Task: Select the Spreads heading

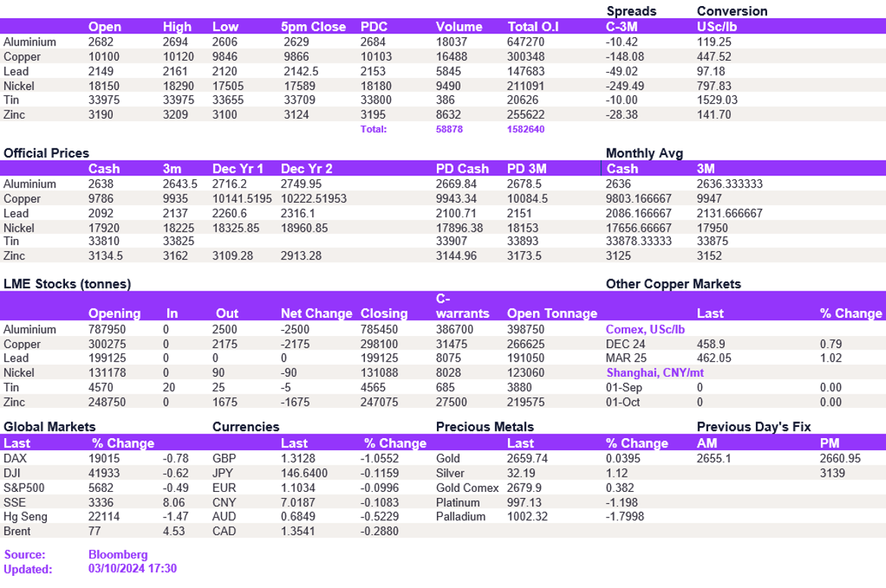Action: pyautogui.click(x=632, y=11)
